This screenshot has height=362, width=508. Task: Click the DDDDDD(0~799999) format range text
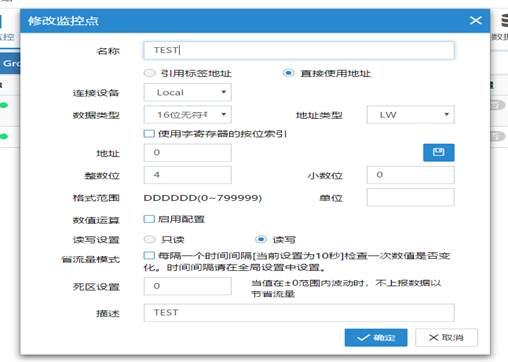tap(203, 198)
